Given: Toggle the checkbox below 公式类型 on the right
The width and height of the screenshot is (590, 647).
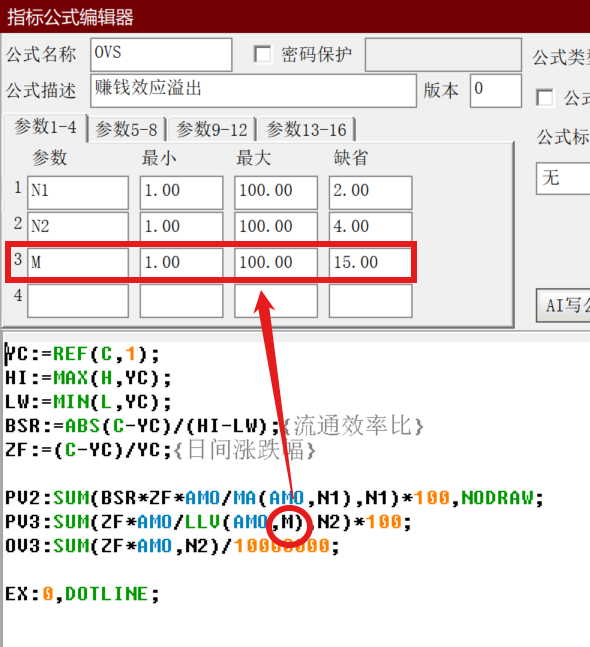Looking at the screenshot, I should tap(545, 97).
